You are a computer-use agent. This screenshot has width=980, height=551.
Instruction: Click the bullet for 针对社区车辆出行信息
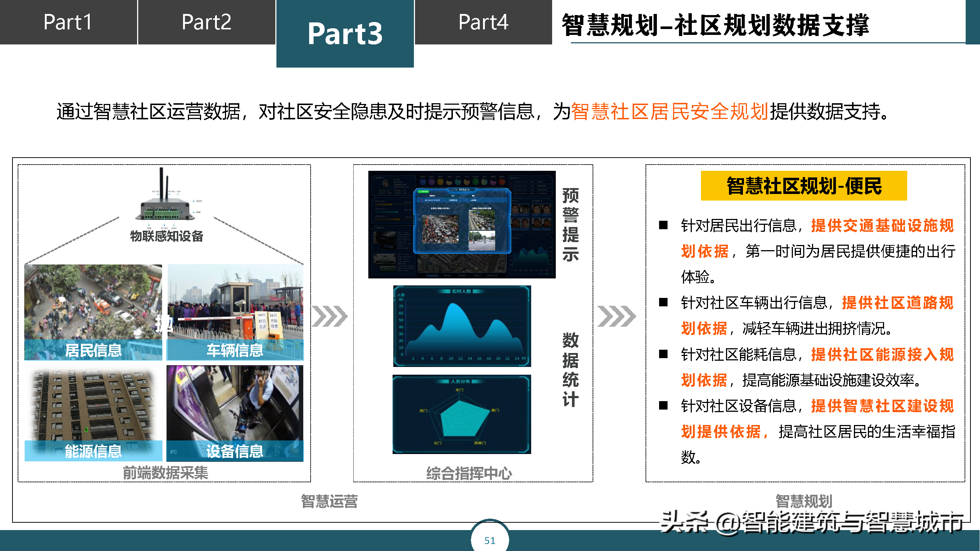664,302
